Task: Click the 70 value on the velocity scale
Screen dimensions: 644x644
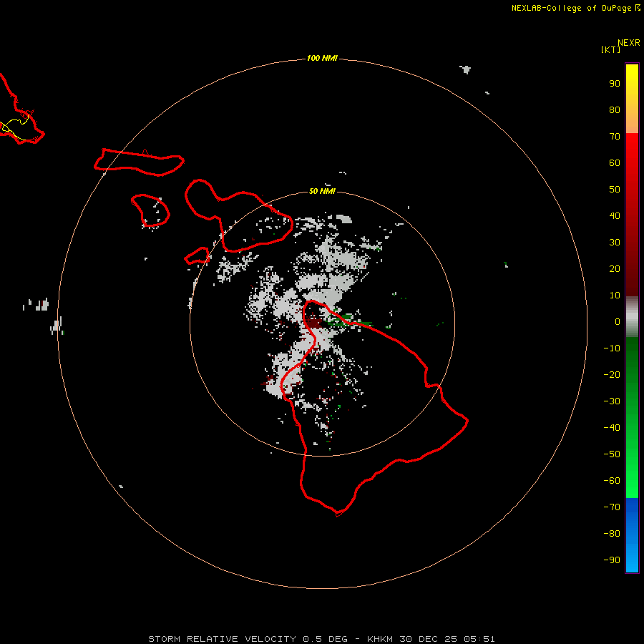Action: point(615,137)
